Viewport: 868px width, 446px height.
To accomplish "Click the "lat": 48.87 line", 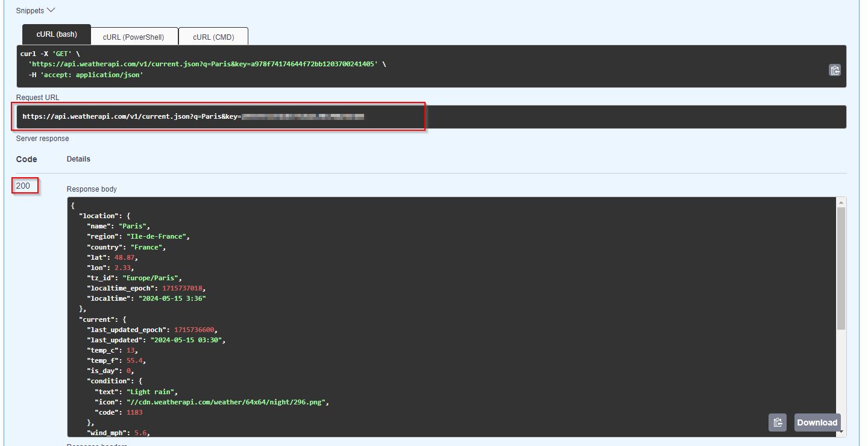I will click(x=112, y=257).
